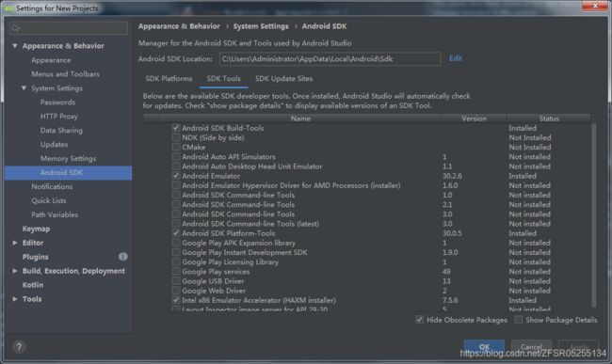Open Plugins settings
Screen dimensions: 612x364
pos(35,257)
